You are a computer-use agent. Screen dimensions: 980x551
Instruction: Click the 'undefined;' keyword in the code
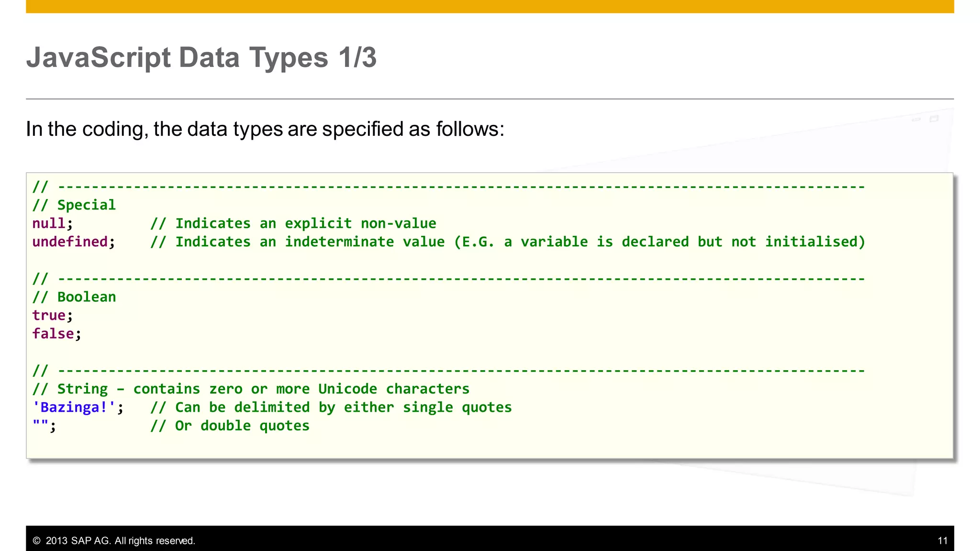(74, 242)
